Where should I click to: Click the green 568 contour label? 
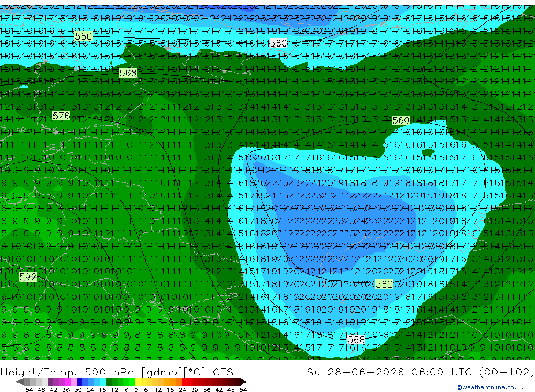(128, 73)
